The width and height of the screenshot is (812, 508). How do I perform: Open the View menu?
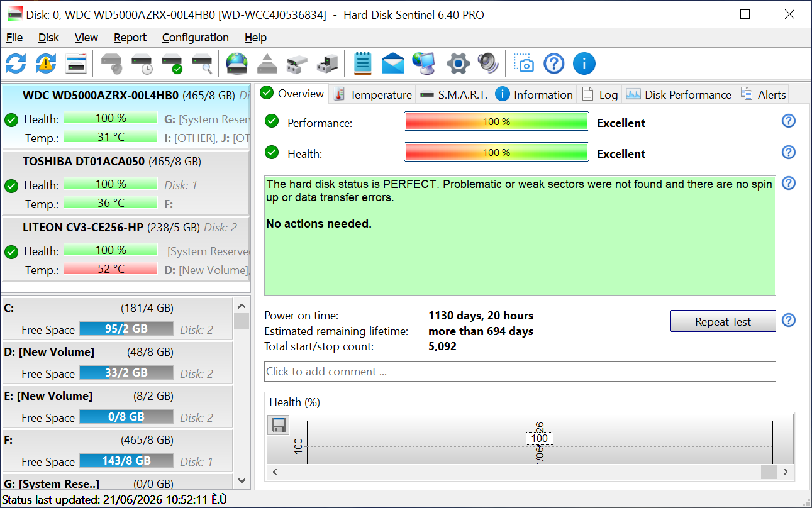86,38
